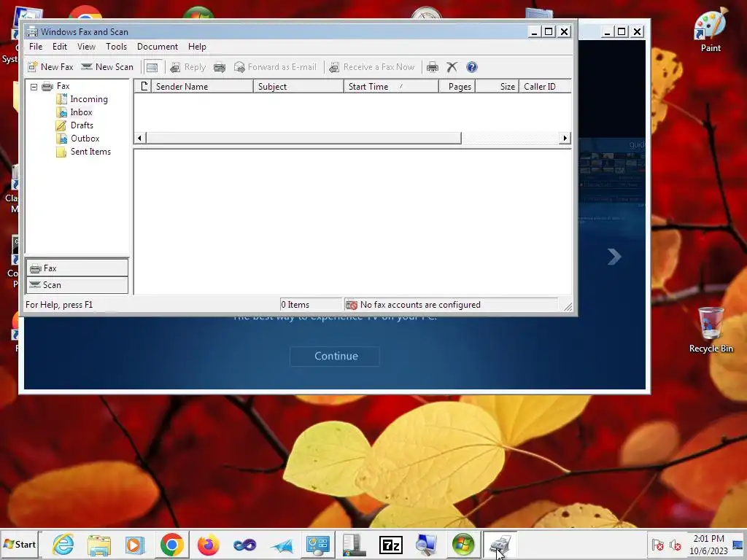Open Windows Explorer from taskbar
747x560 pixels.
pos(99,544)
